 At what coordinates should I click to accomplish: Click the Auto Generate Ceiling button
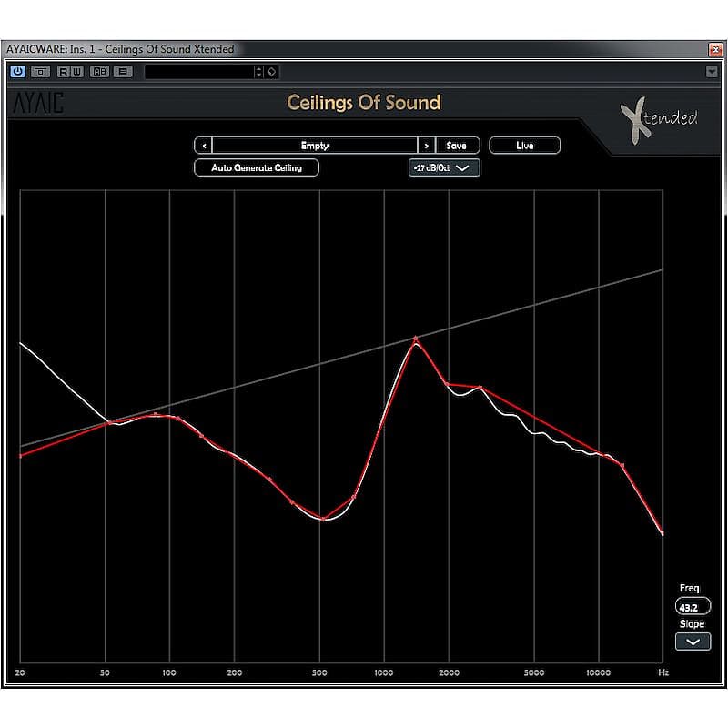point(256,167)
